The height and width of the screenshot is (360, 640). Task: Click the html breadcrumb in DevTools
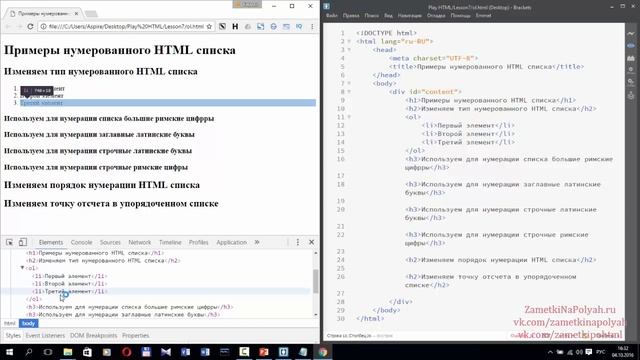point(9,323)
